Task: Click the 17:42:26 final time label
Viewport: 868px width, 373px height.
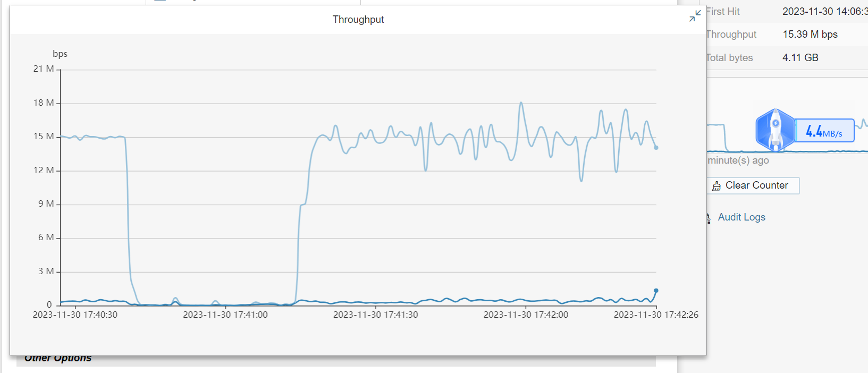Action: pyautogui.click(x=655, y=315)
